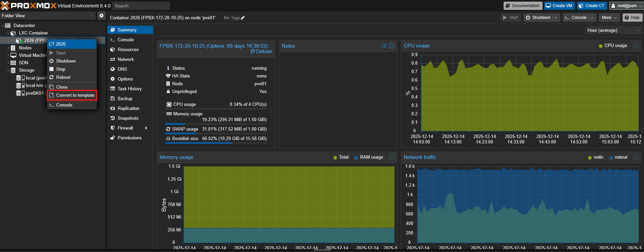Viewport: 644px width, 252px height.
Task: Collapse the Network traffic chart panel
Action: click(636, 157)
